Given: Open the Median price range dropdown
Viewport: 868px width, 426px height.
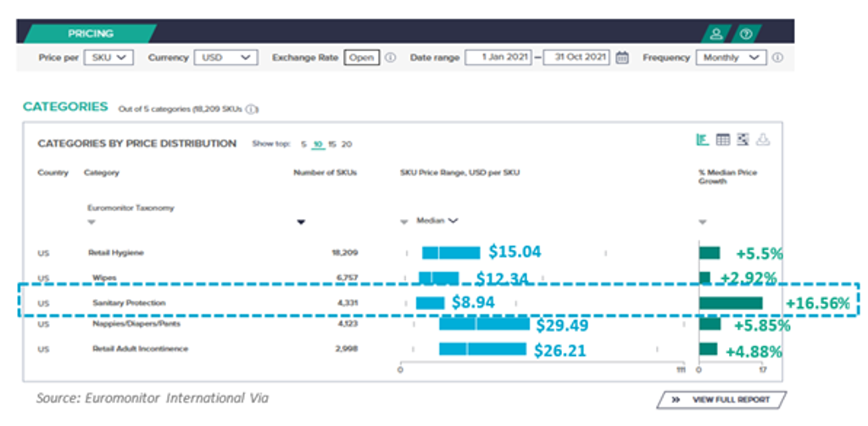Looking at the screenshot, I should point(437,221).
